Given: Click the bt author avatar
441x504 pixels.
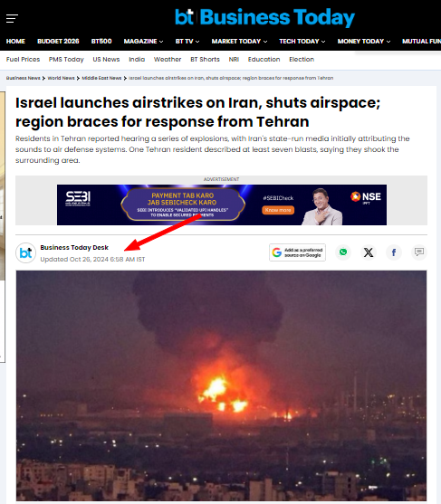Looking at the screenshot, I should tap(25, 252).
